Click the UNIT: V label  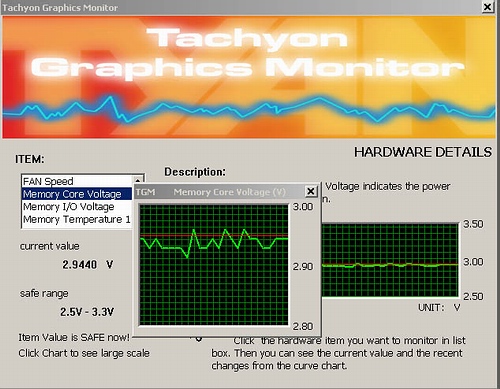click(x=439, y=307)
